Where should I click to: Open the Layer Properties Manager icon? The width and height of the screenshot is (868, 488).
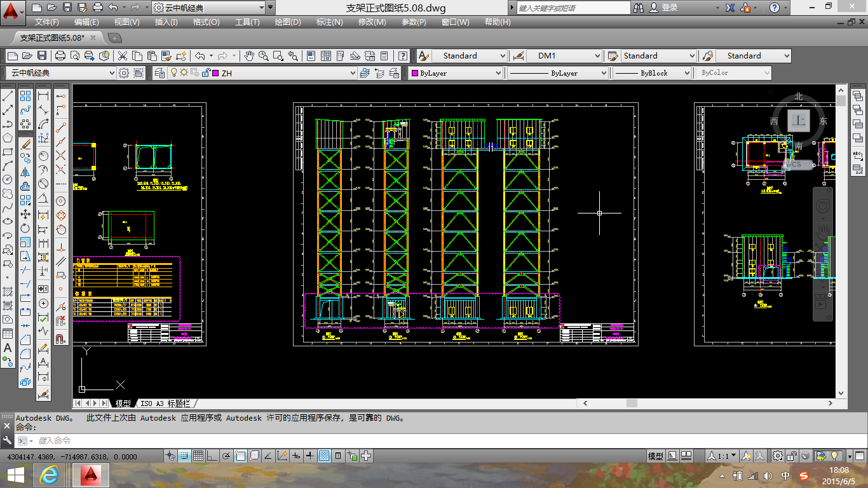click(x=159, y=73)
